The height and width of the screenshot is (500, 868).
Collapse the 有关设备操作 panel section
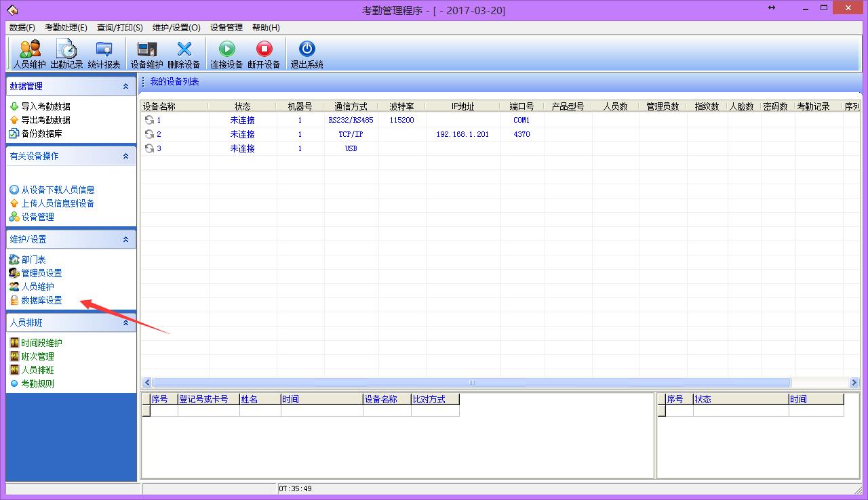click(x=125, y=157)
